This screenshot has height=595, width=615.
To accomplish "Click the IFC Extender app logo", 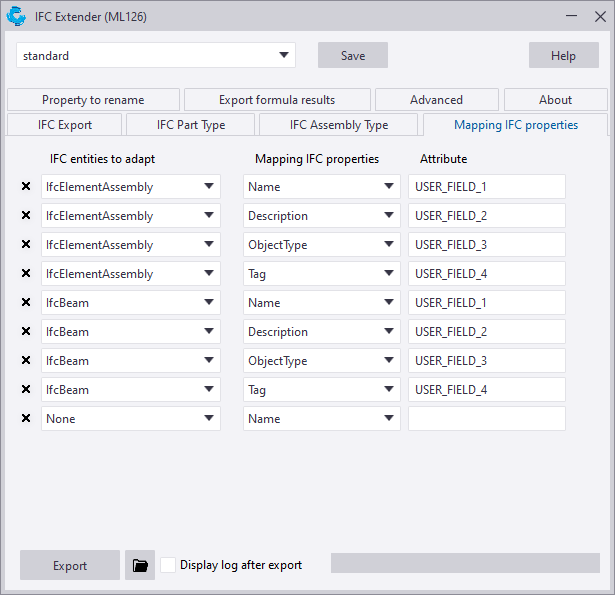I will point(16,16).
